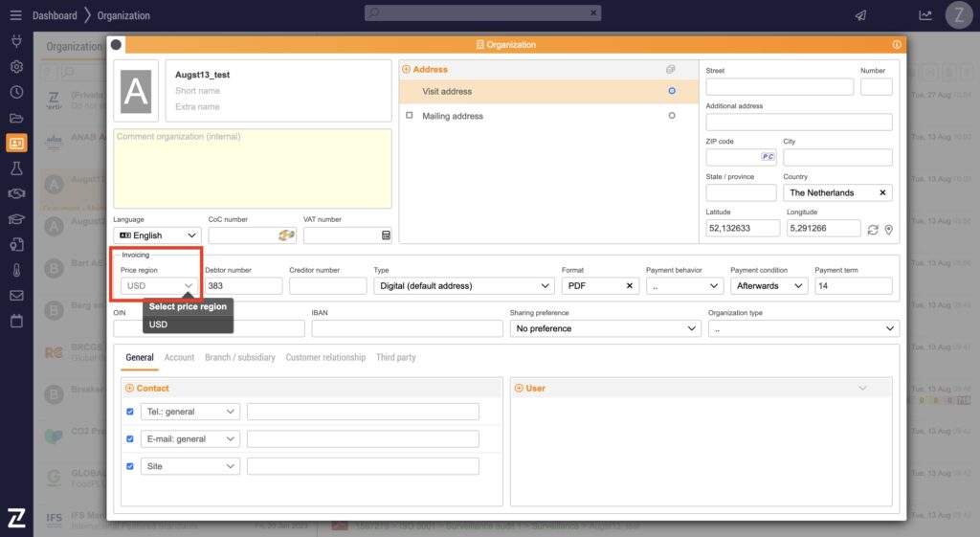Open the info icon in Organization title bar
Image resolution: width=980 pixels, height=537 pixels.
pos(897,45)
